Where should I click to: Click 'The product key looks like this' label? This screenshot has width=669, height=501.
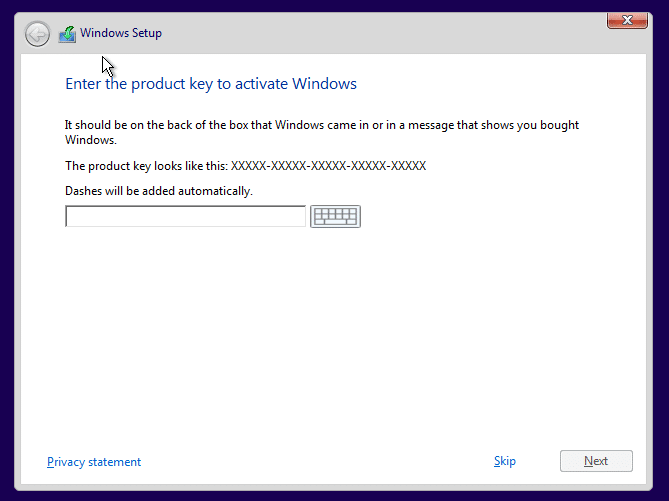[x=146, y=165]
